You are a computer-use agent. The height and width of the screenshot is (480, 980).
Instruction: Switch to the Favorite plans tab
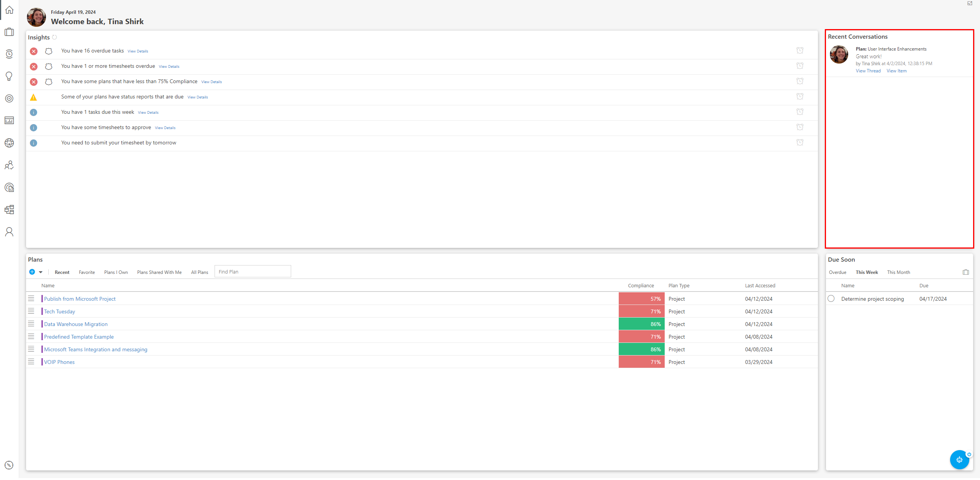(87, 272)
